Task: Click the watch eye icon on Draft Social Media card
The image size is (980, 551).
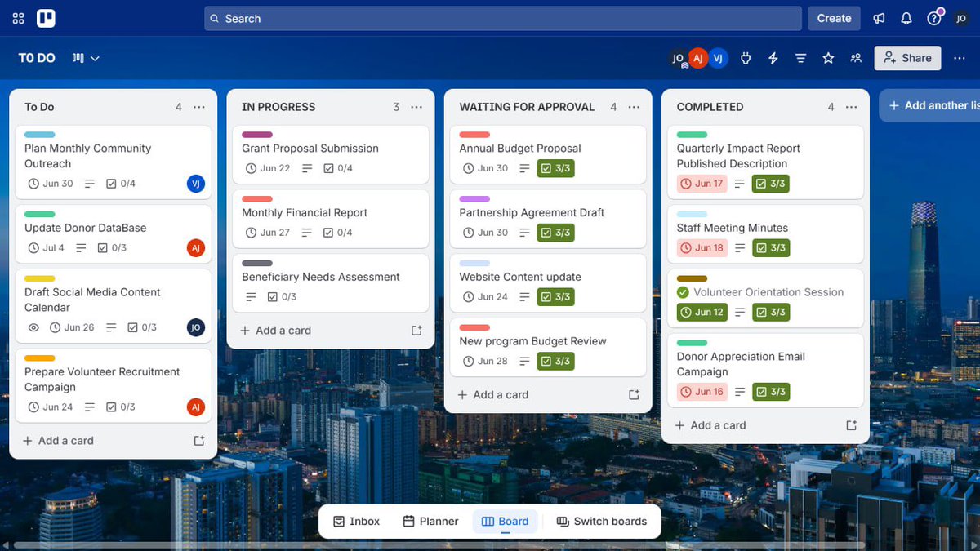Action: point(33,327)
